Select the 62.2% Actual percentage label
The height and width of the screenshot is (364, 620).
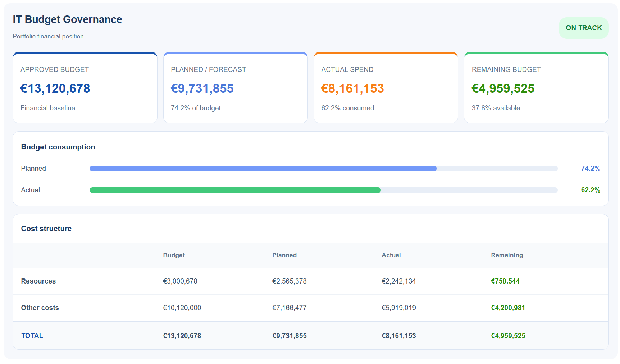[590, 190]
